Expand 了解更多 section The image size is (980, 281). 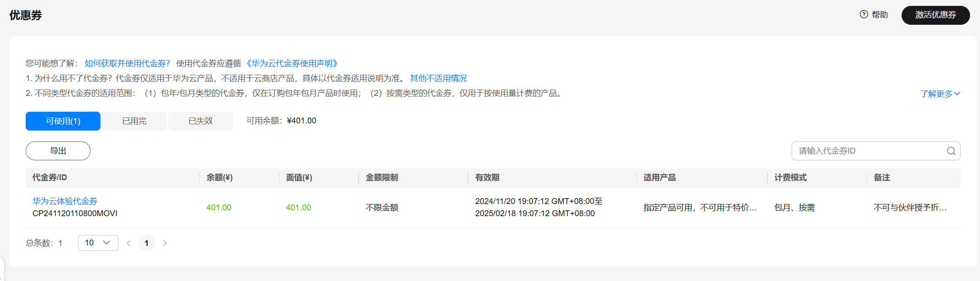940,94
